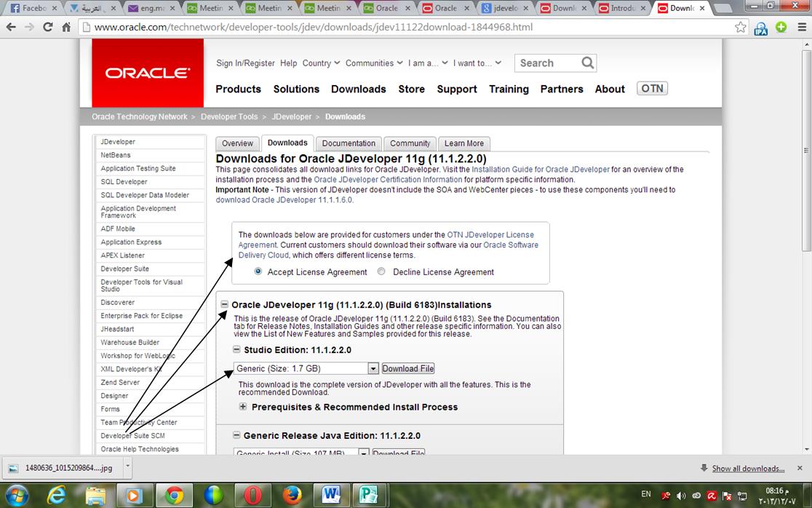Screen dimensions: 812x508
Task: Switch to the Documentation tab
Action: [x=349, y=143]
